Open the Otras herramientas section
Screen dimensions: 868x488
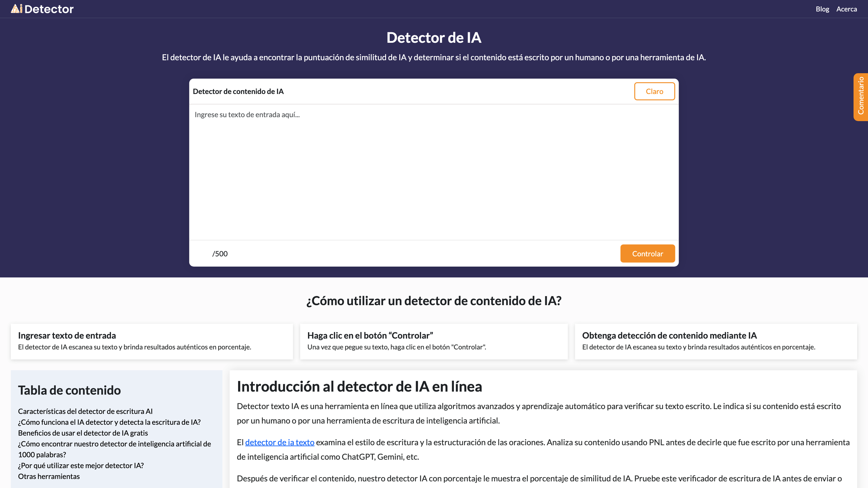pyautogui.click(x=49, y=476)
